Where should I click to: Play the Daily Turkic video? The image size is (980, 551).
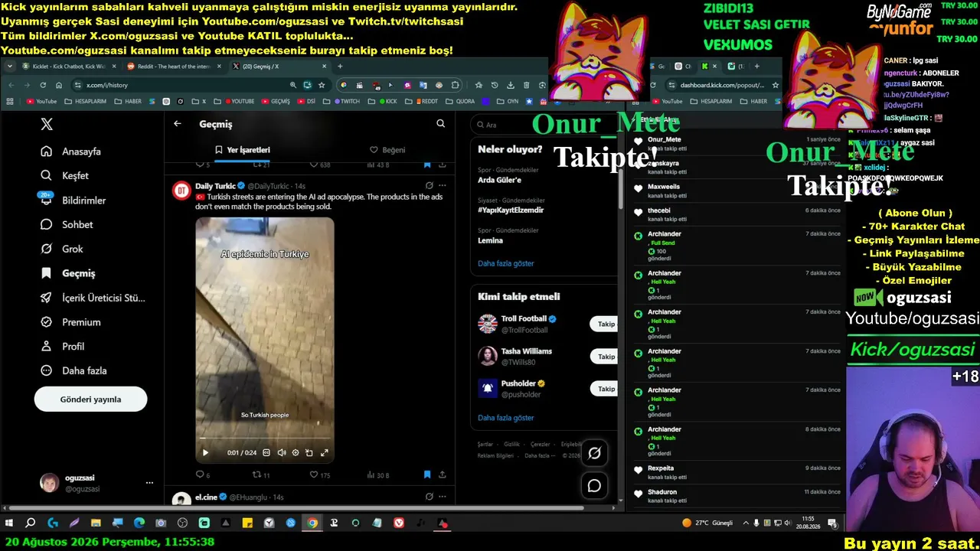(205, 453)
